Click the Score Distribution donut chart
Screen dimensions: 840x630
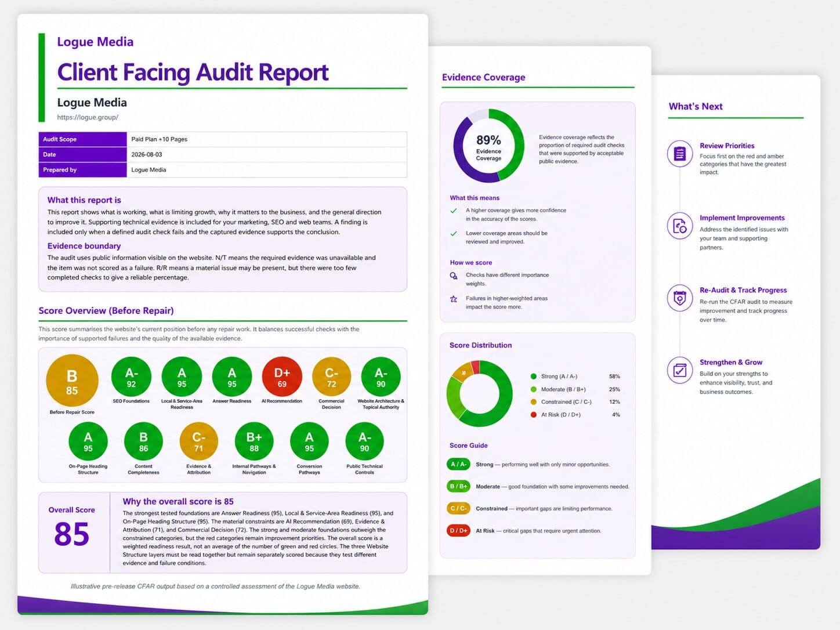(x=480, y=394)
